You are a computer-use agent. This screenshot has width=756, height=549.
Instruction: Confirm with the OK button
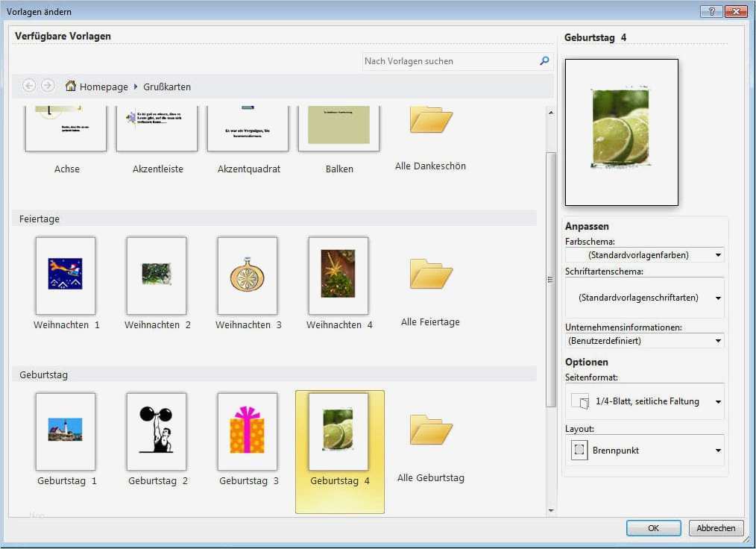tap(653, 528)
